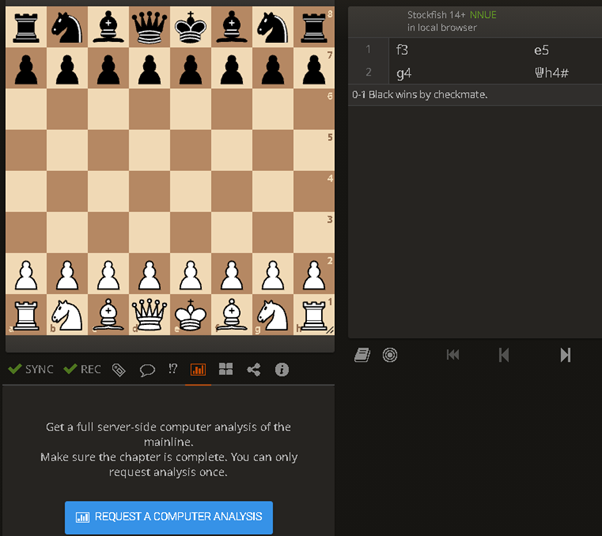The height and width of the screenshot is (536, 602).
Task: Click the black knight on g8
Action: click(273, 27)
